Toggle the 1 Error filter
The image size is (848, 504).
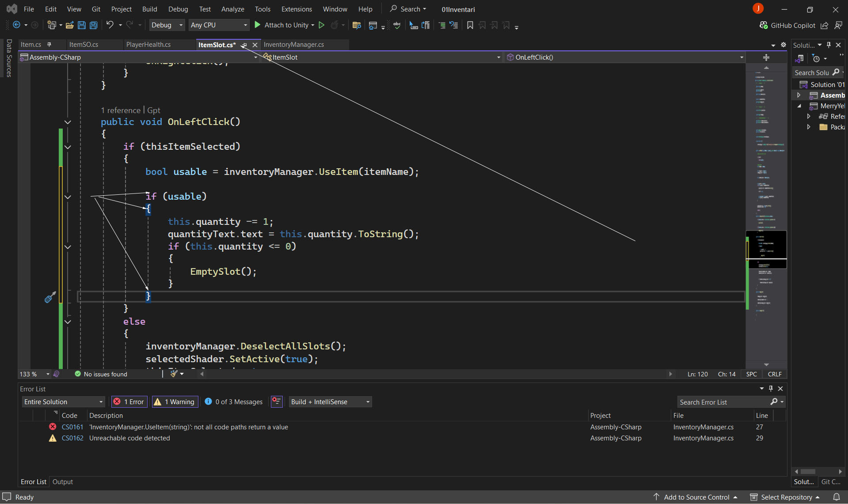(x=129, y=402)
